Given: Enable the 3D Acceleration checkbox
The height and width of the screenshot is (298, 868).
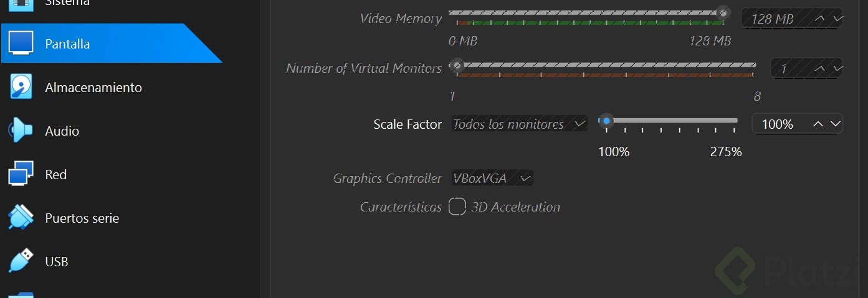Looking at the screenshot, I should point(457,207).
